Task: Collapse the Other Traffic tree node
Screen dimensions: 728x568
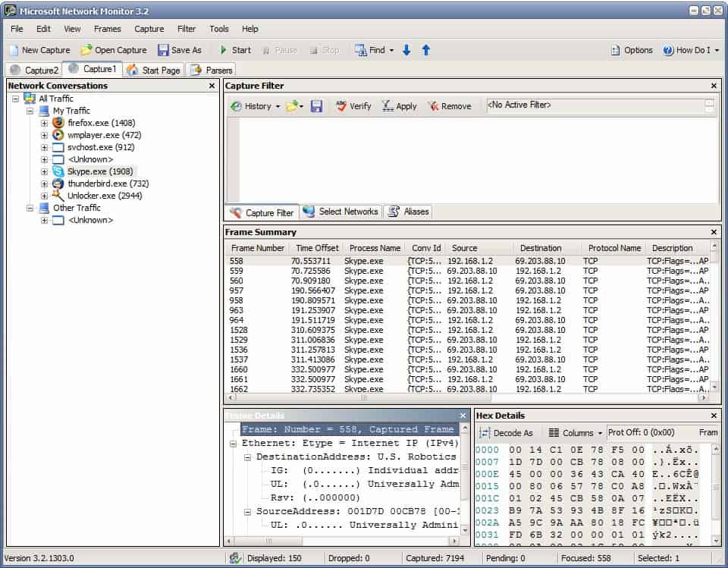Action: pyautogui.click(x=30, y=208)
